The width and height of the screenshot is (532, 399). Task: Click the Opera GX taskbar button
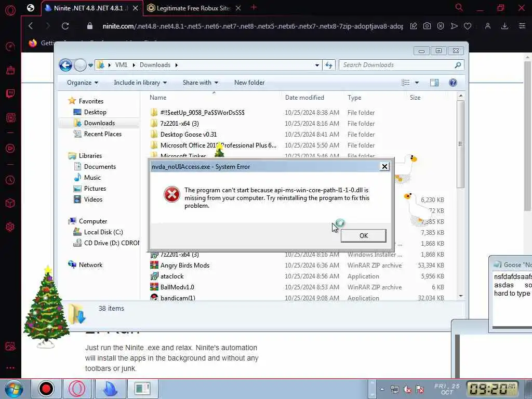click(77, 389)
